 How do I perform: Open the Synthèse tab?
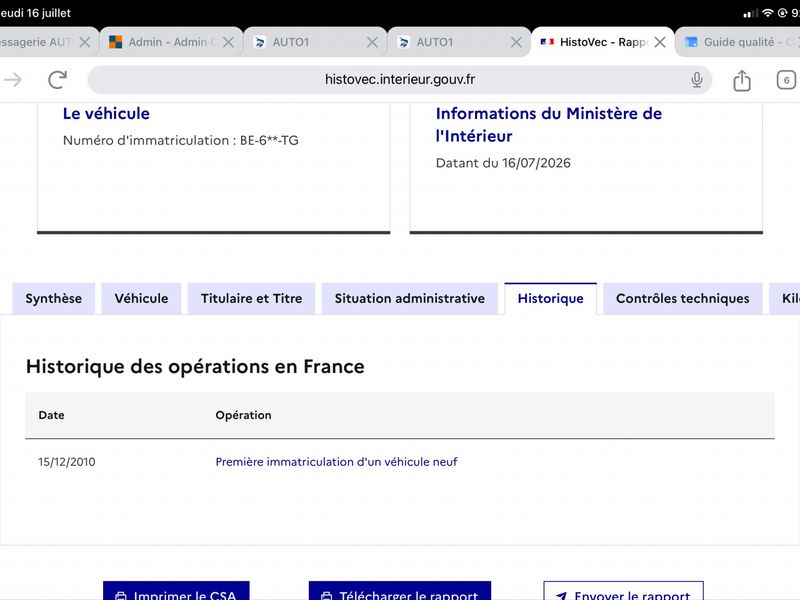pos(54,298)
